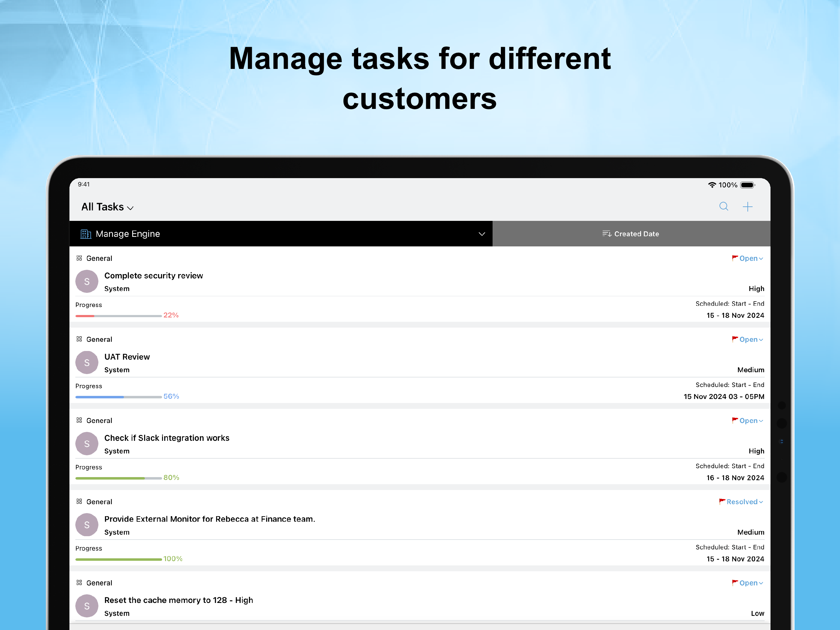Tap avatar S for Slack integration task
The image size is (840, 630).
click(x=87, y=444)
